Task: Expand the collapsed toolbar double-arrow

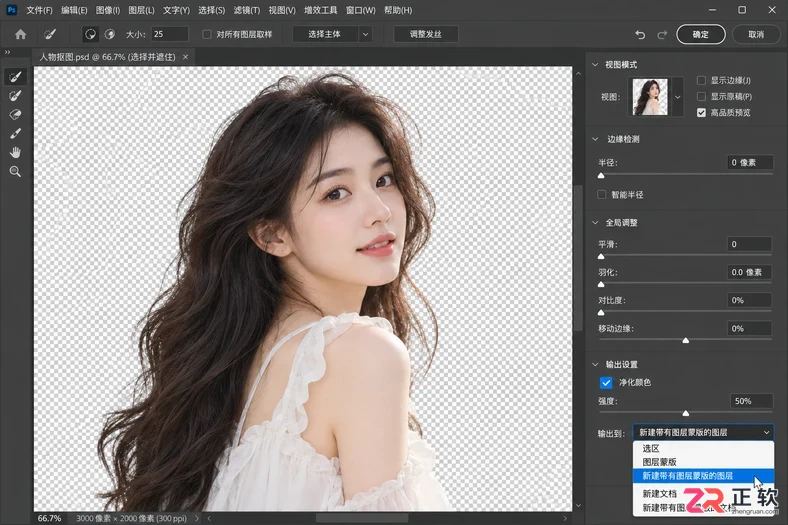Action: [8, 52]
